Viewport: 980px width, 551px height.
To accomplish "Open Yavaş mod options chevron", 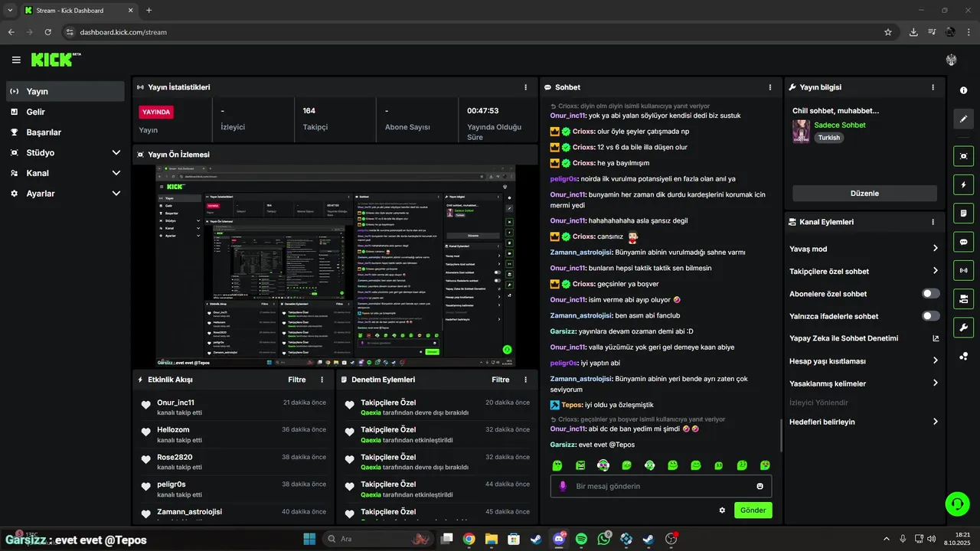I will 935,249.
